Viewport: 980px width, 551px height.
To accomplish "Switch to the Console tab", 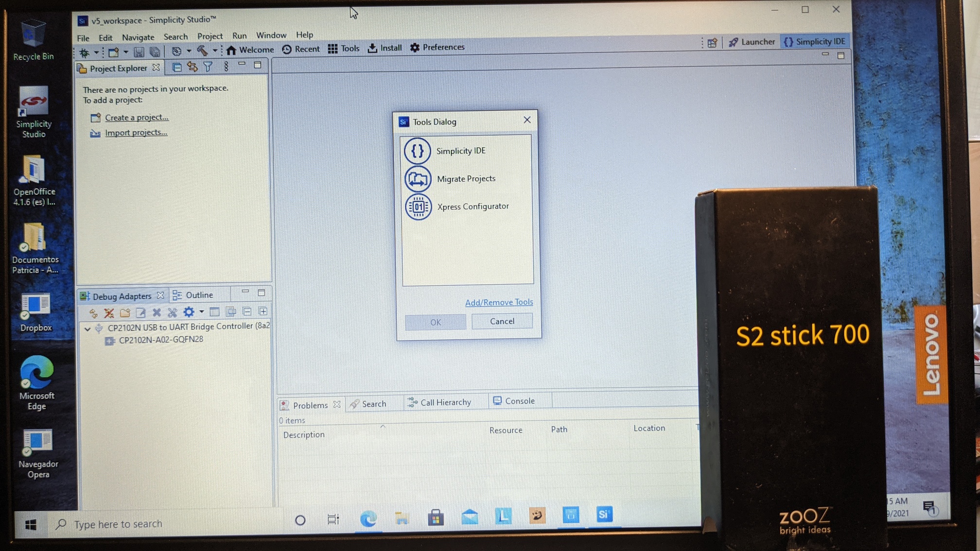I will click(x=514, y=401).
